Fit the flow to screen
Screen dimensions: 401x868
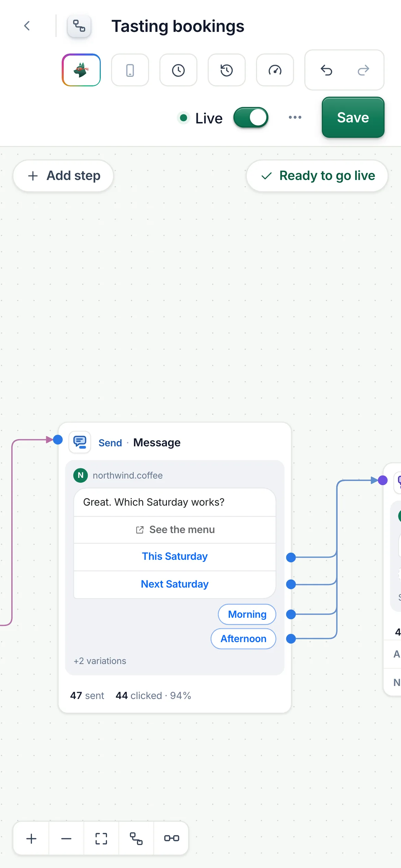coord(101,839)
